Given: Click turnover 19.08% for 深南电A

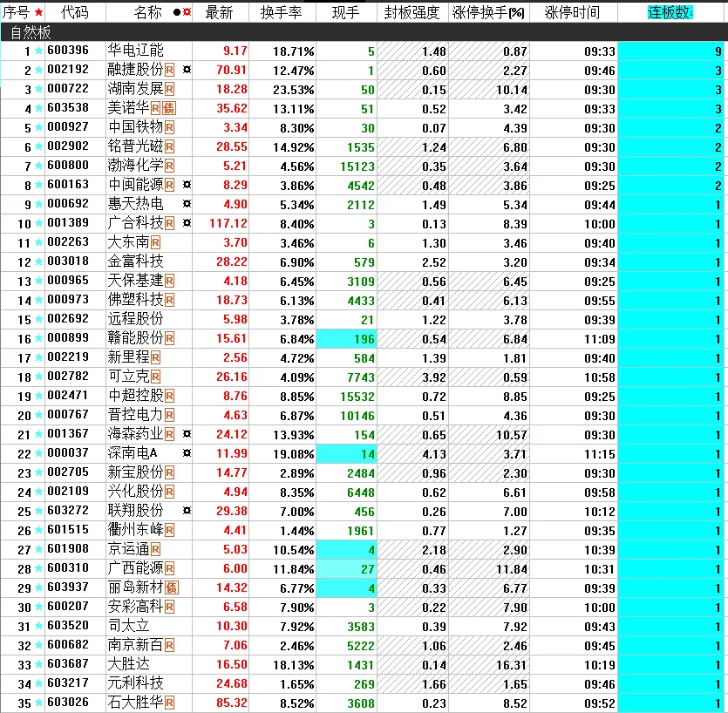Looking at the screenshot, I should pos(294,454).
